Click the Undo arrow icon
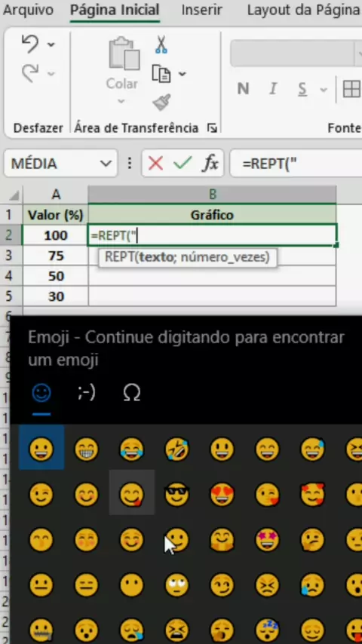The width and height of the screenshot is (362, 644). pos(30,44)
